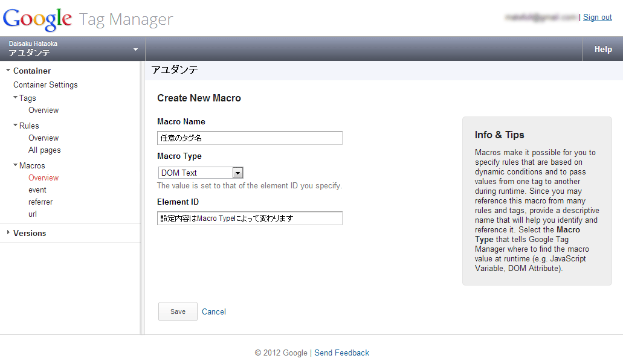Collapse the Macros tree triangle

click(15, 165)
